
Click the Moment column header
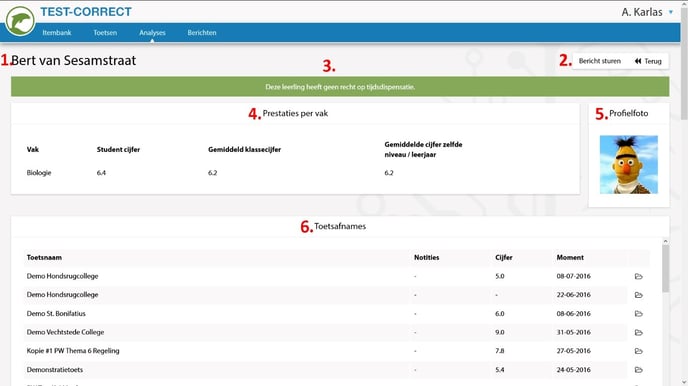570,257
